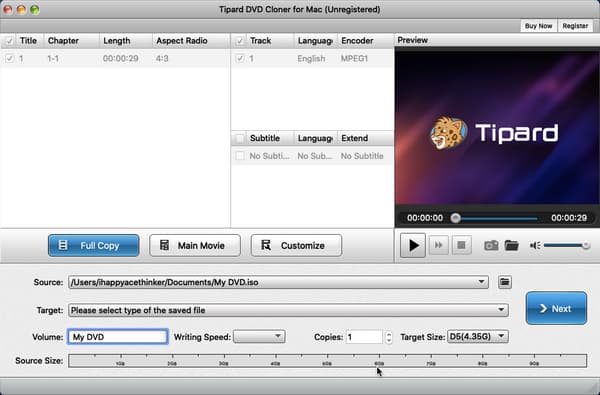This screenshot has width=600, height=395.
Task: Click the Source Size ruler bar
Action: [x=328, y=361]
